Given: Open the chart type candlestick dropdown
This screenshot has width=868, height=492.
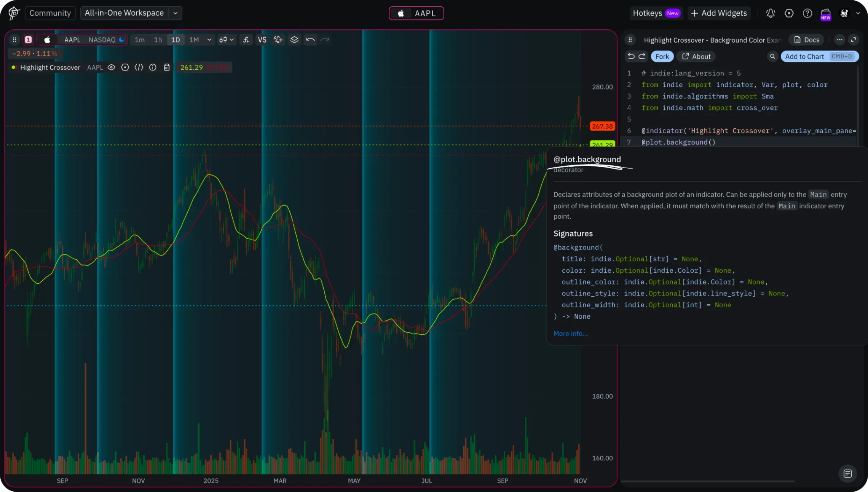Looking at the screenshot, I should pyautogui.click(x=226, y=40).
